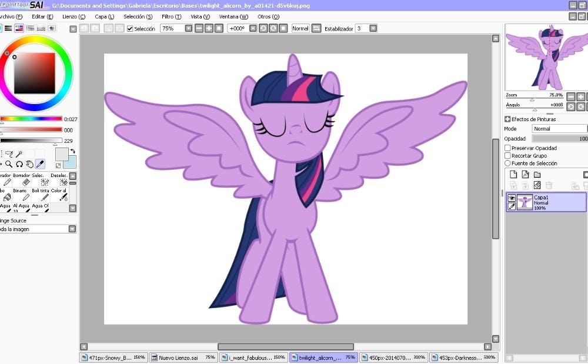This screenshot has width=588, height=364.
Task: Open the 75% zoom level dropdown
Action: pos(188,28)
